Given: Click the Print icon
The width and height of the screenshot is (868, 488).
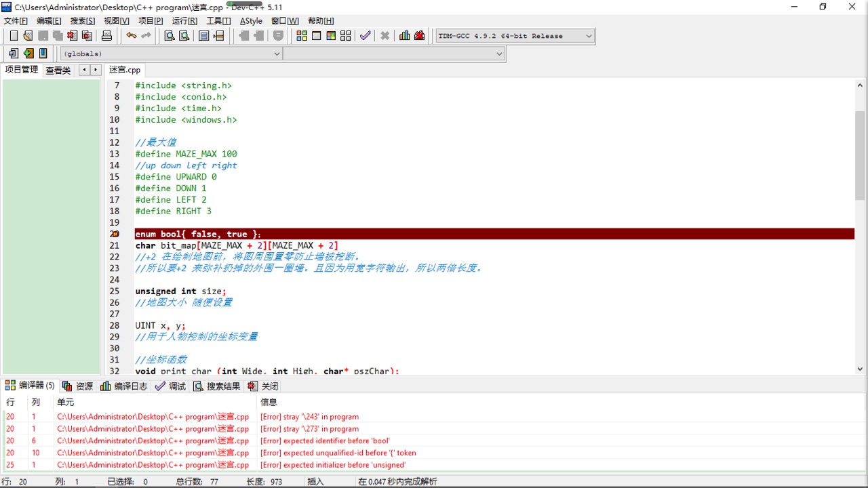Looking at the screenshot, I should [x=106, y=36].
